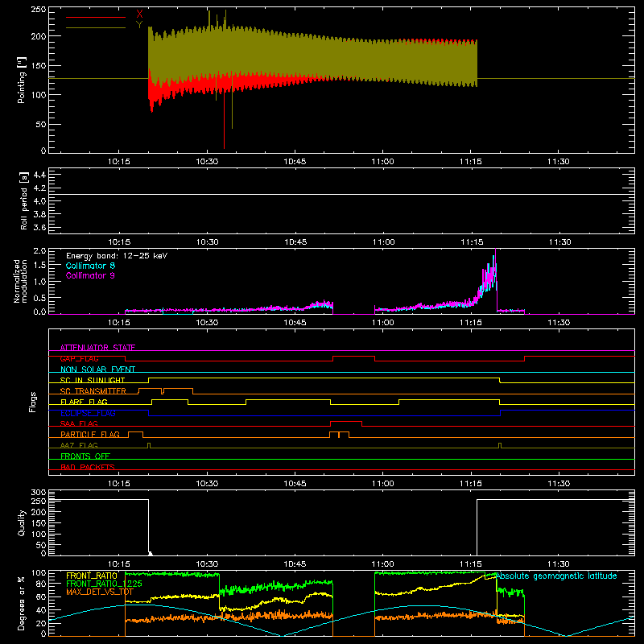Click the GAP_FLAG label
644x644 pixels.
pos(79,358)
